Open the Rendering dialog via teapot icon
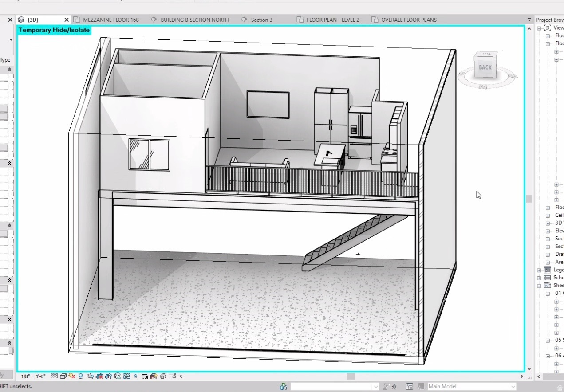The image size is (564, 392). click(90, 376)
